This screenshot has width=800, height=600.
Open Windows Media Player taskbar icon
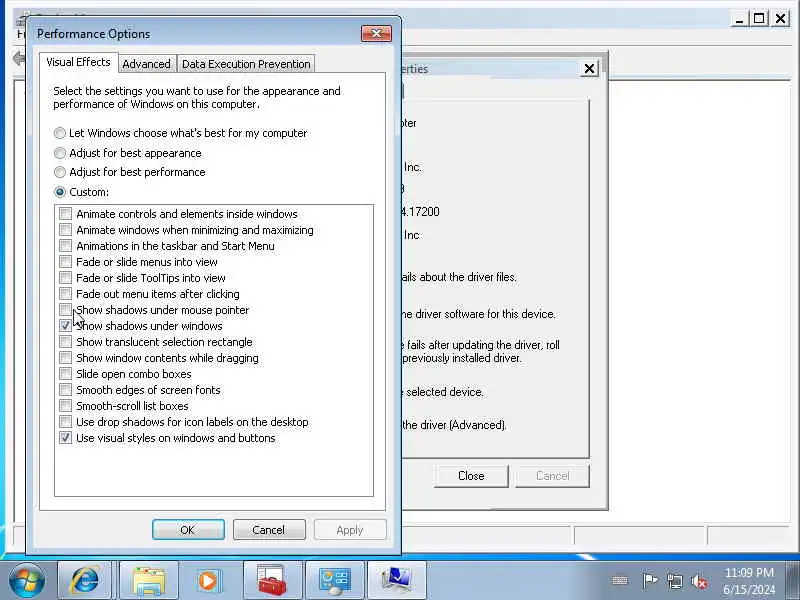pos(208,580)
